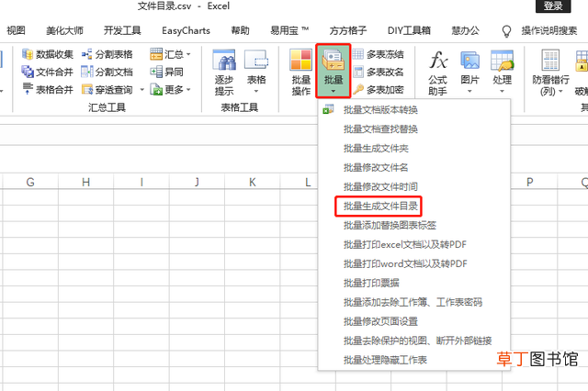
Task: Choose 批量处理隐藏工作表 from the menu
Action: 414,360
